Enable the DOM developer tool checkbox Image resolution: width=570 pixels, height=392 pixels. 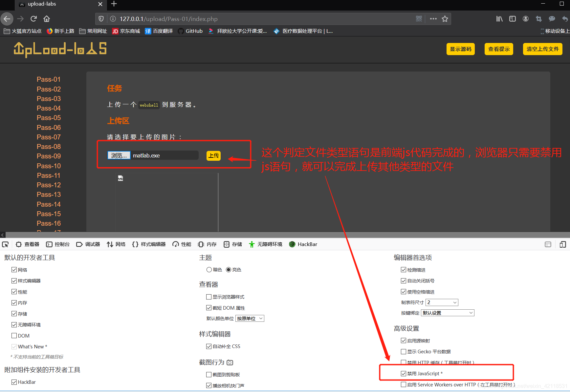[x=14, y=335]
